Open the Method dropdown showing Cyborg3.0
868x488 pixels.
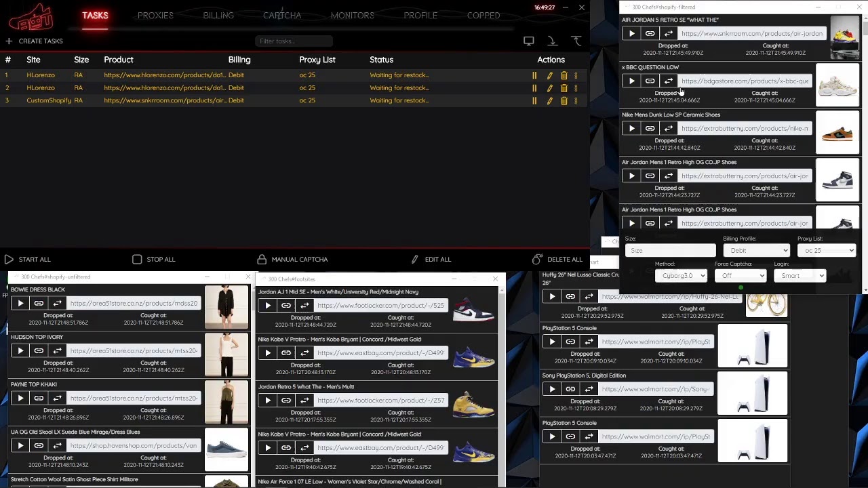(x=682, y=275)
